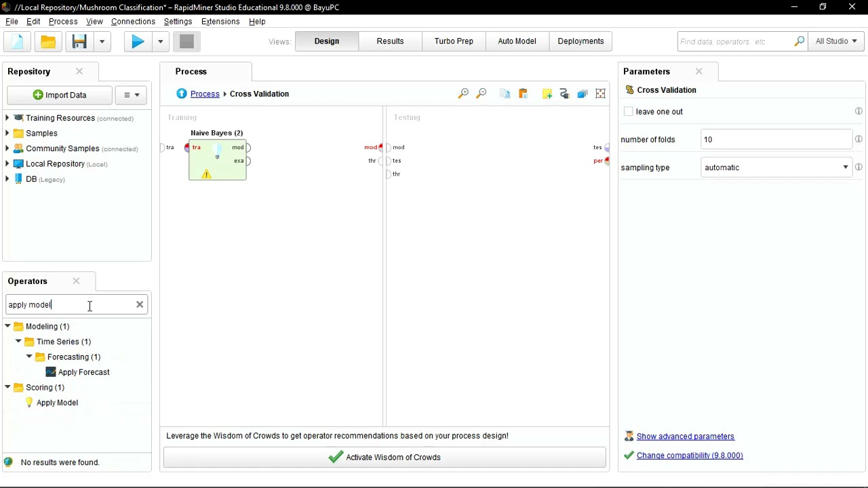Select the Naive Bayes (2) operator
The height and width of the screenshot is (488, 868).
click(217, 160)
